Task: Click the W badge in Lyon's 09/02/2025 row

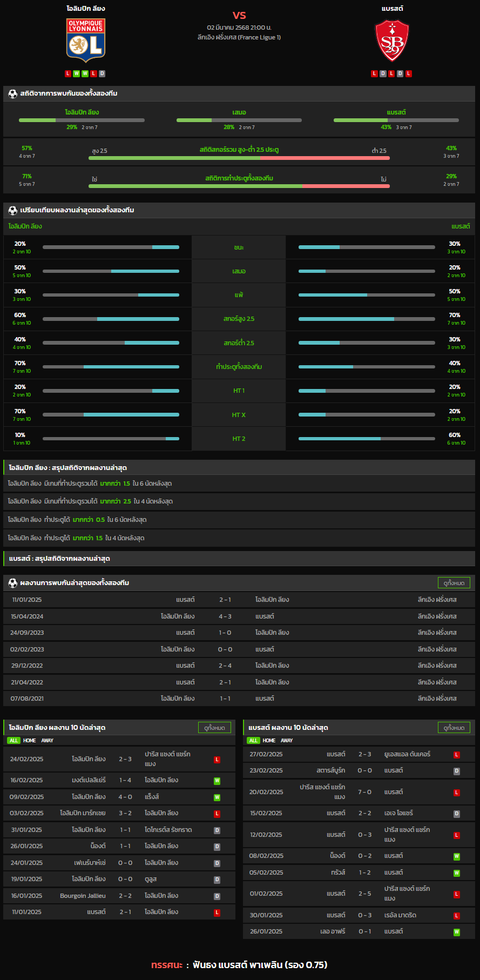Action: (217, 797)
